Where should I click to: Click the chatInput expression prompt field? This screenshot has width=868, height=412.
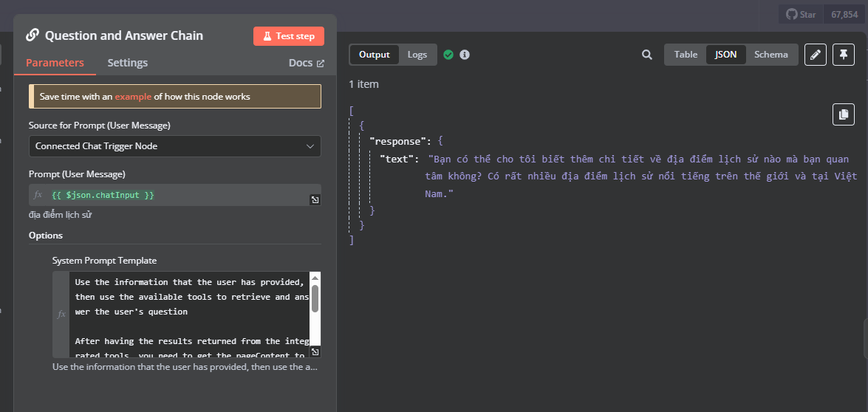pos(175,195)
